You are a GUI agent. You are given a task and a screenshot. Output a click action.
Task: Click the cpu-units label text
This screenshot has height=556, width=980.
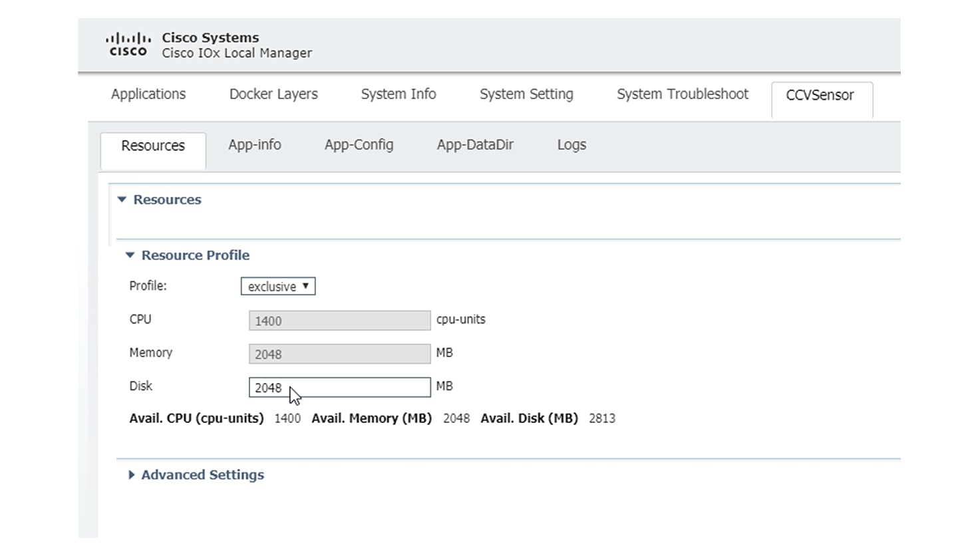[461, 319]
